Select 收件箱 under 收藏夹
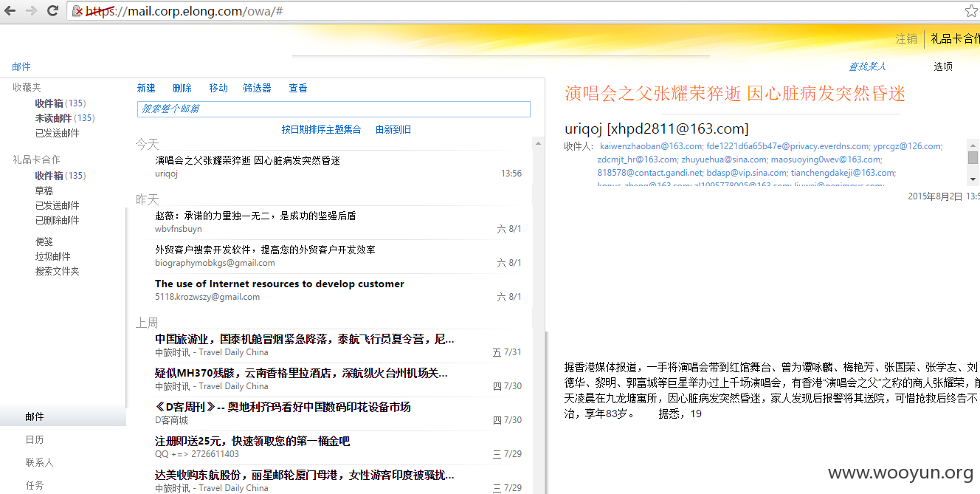 61,103
